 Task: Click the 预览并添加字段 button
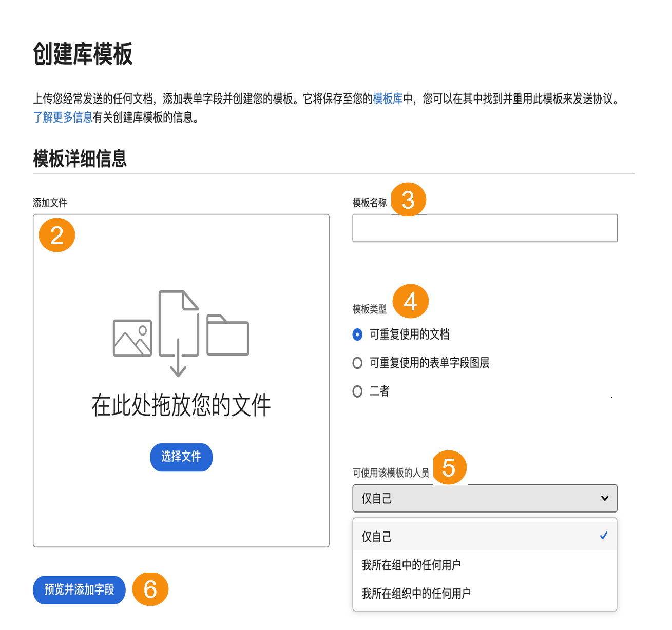[79, 590]
